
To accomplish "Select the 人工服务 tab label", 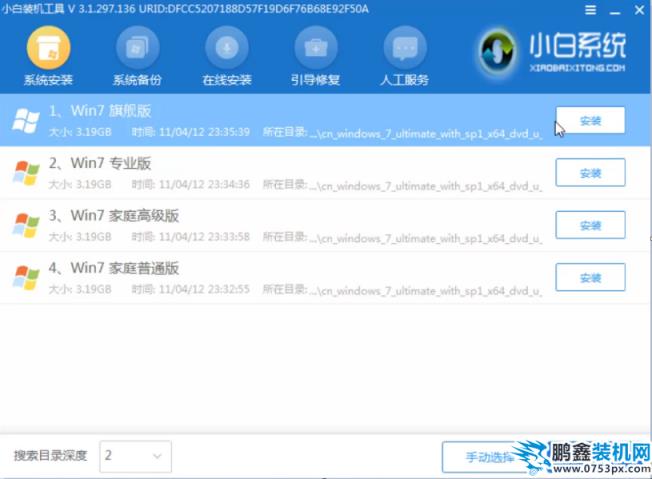I will pyautogui.click(x=404, y=80).
